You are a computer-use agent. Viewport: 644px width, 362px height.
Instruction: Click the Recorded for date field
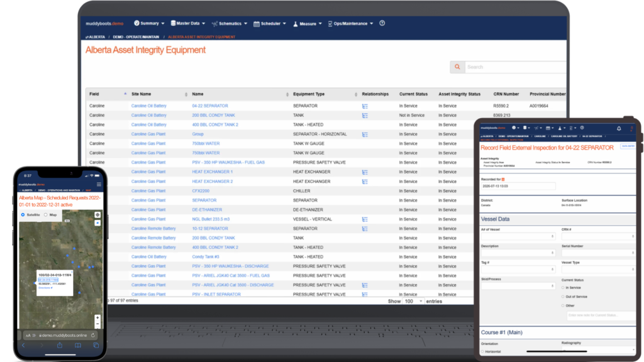518,186
